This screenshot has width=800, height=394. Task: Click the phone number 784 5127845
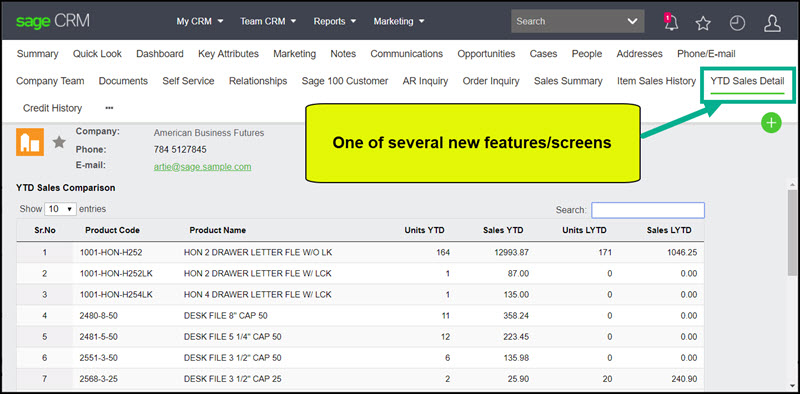180,150
